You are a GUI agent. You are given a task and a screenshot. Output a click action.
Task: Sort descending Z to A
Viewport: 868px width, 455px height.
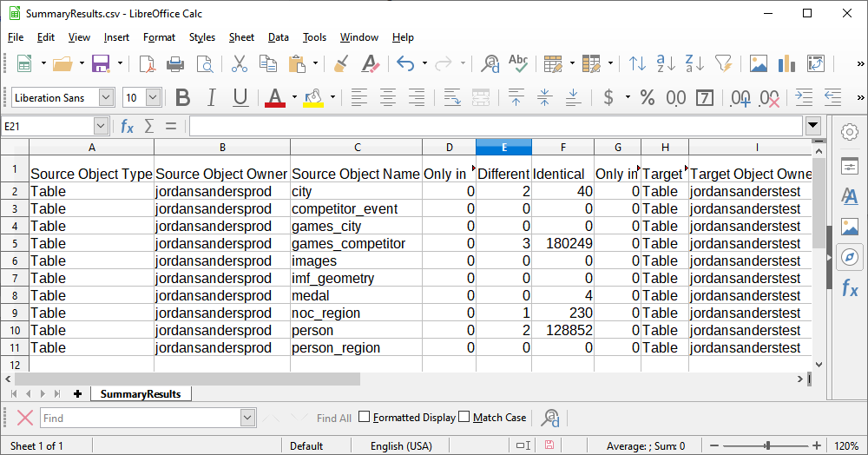(x=694, y=63)
